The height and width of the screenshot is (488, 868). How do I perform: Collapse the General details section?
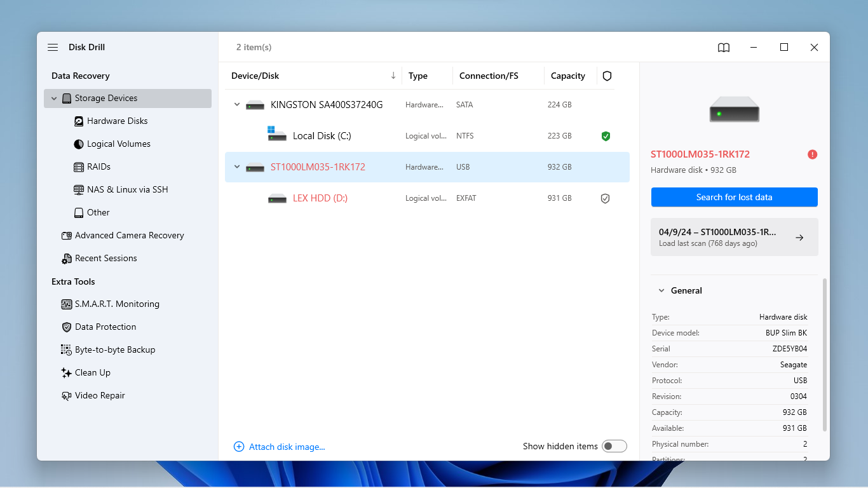pos(661,291)
